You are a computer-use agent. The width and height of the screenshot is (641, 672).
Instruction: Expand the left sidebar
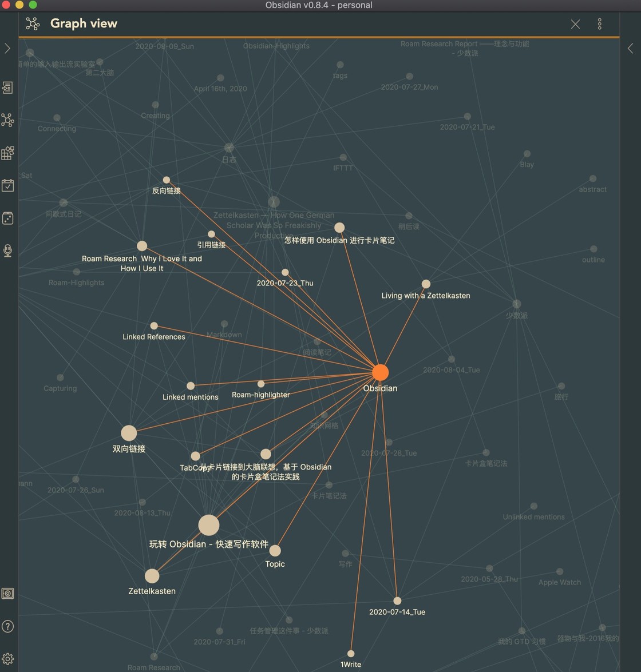click(x=7, y=49)
